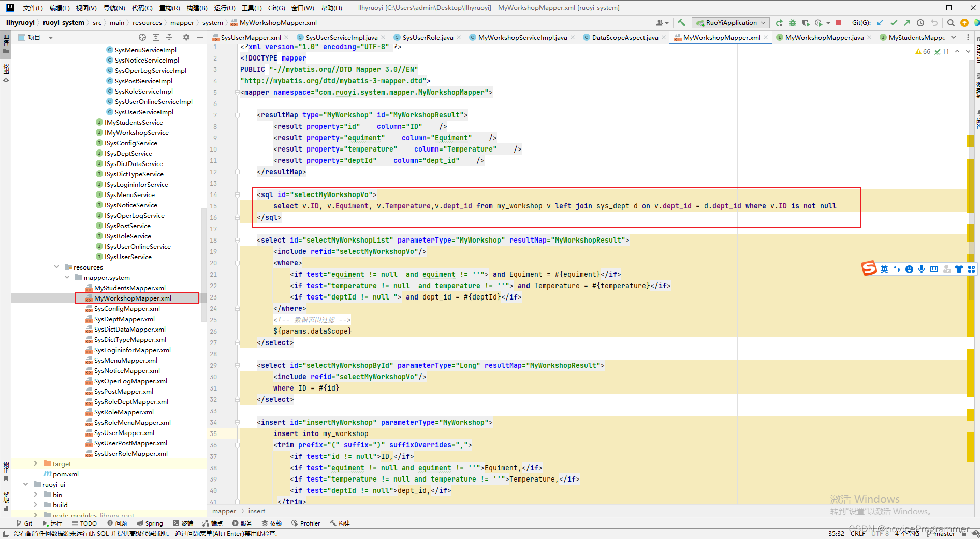Open the 导航(N) menu

click(114, 8)
